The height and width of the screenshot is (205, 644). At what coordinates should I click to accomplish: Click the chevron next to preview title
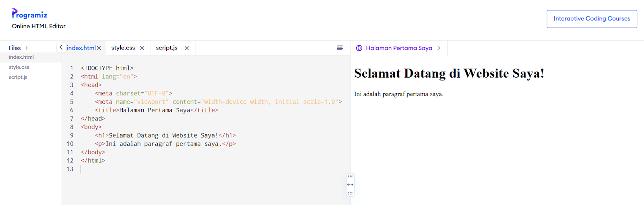tap(439, 48)
